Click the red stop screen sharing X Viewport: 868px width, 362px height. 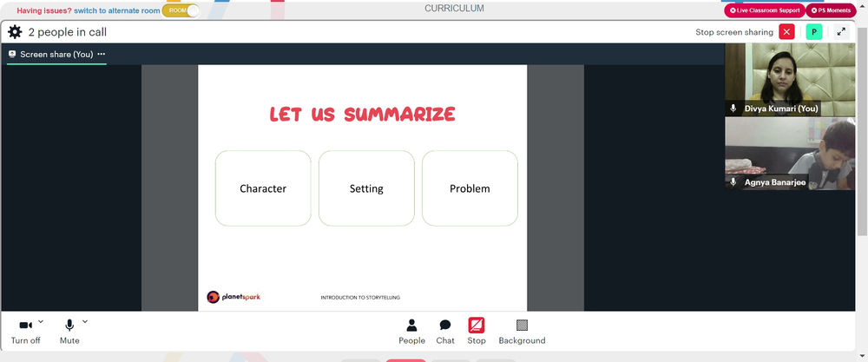[x=786, y=32]
